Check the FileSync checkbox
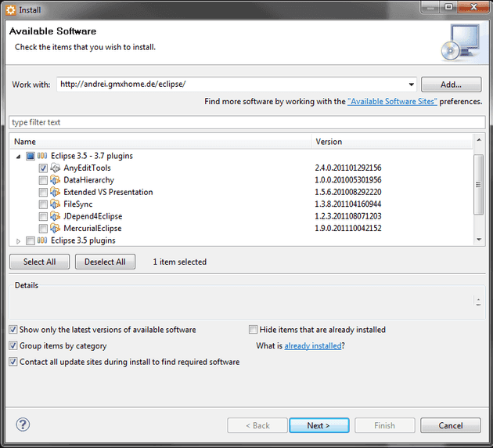The width and height of the screenshot is (493, 448). pos(43,204)
